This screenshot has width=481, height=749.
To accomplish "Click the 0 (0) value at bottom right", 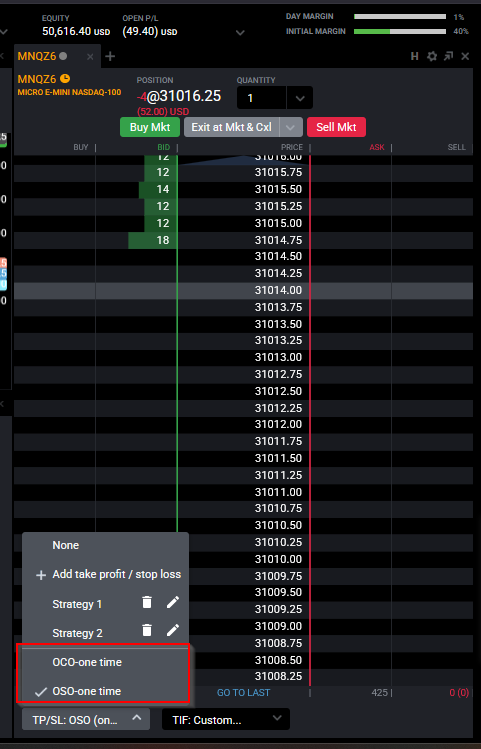I will pos(459,692).
